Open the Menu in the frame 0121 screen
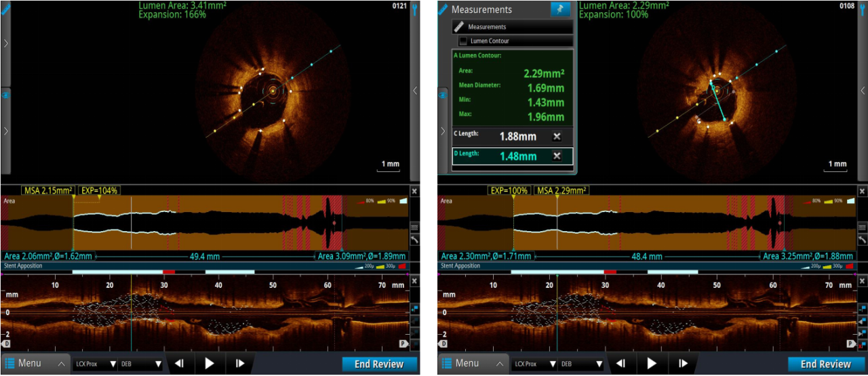The width and height of the screenshot is (868, 376). [x=35, y=364]
